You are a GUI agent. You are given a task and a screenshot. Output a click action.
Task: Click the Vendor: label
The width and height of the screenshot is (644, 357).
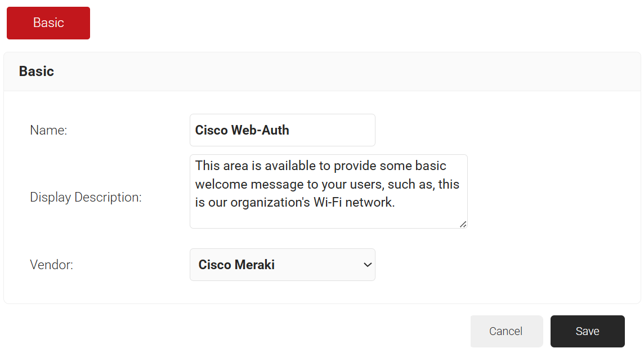pyautogui.click(x=51, y=265)
